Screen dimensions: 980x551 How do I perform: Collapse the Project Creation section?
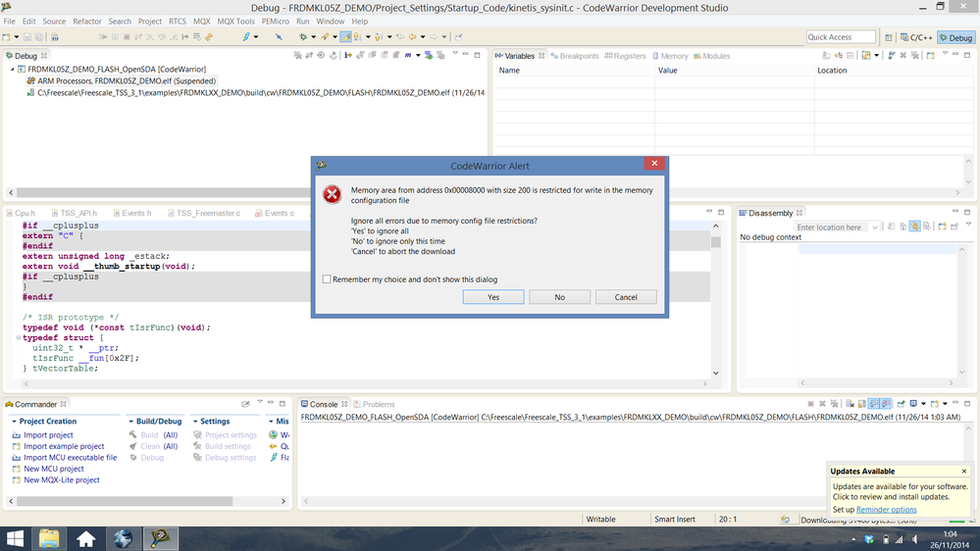(14, 422)
